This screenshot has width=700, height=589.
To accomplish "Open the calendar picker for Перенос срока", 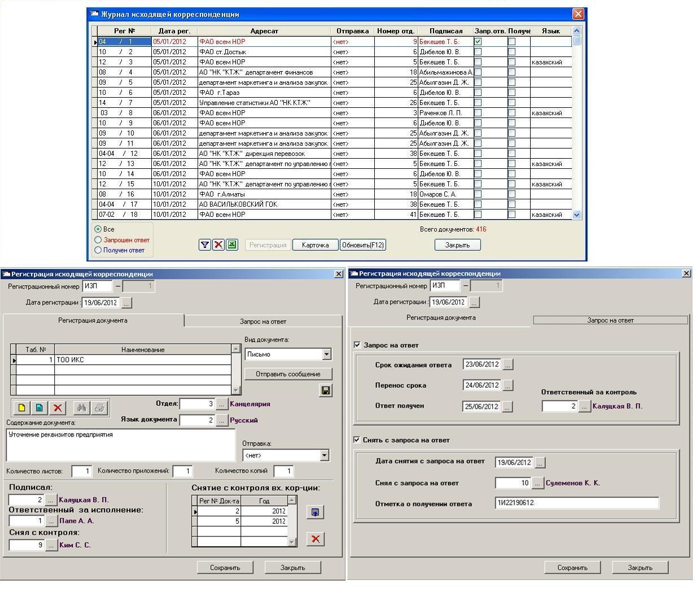I will coord(508,385).
